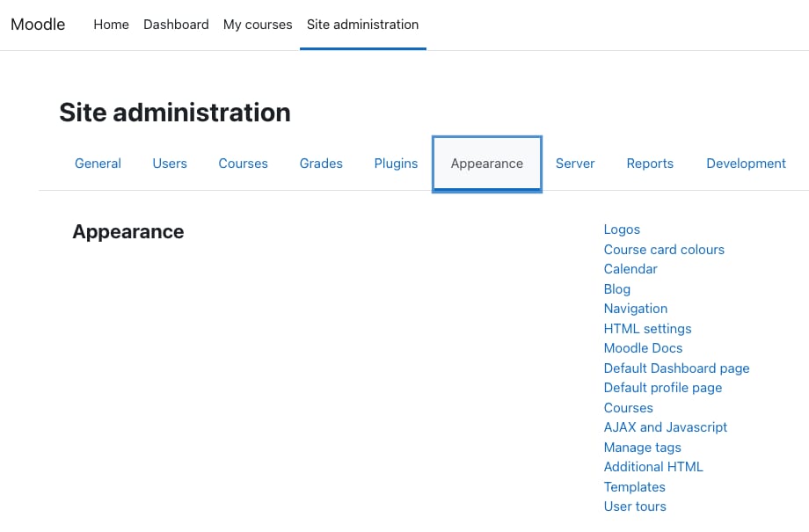Open the Templates settings
This screenshot has height=532, width=809.
tap(634, 487)
